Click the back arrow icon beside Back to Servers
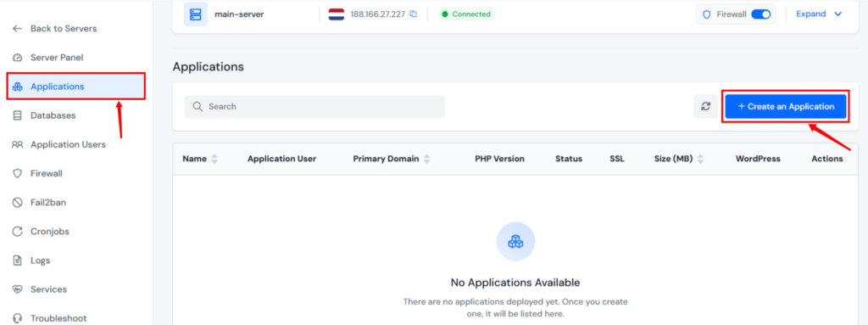 point(18,28)
